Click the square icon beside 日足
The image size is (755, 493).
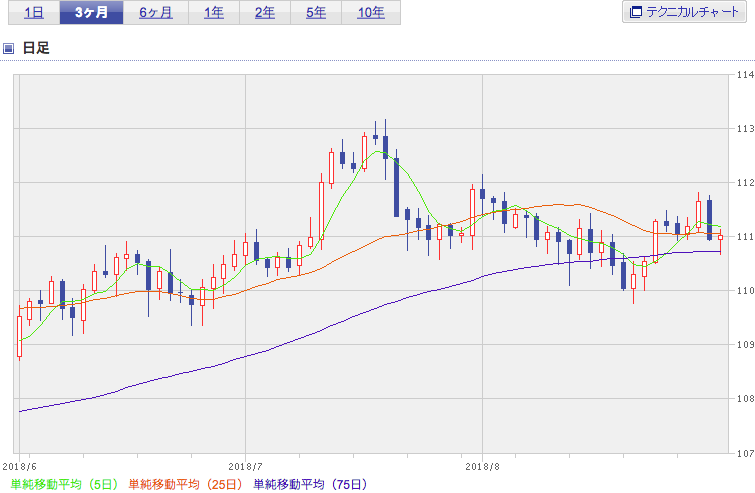[x=8, y=48]
